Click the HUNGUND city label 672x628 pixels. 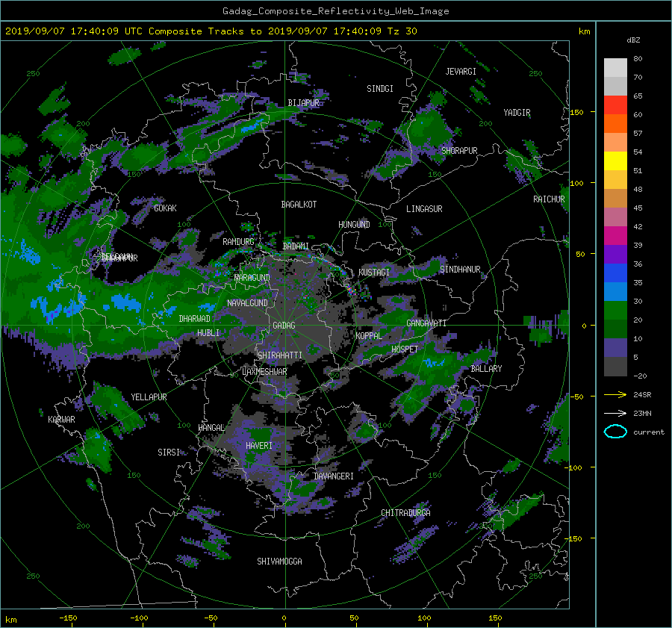coord(354,225)
